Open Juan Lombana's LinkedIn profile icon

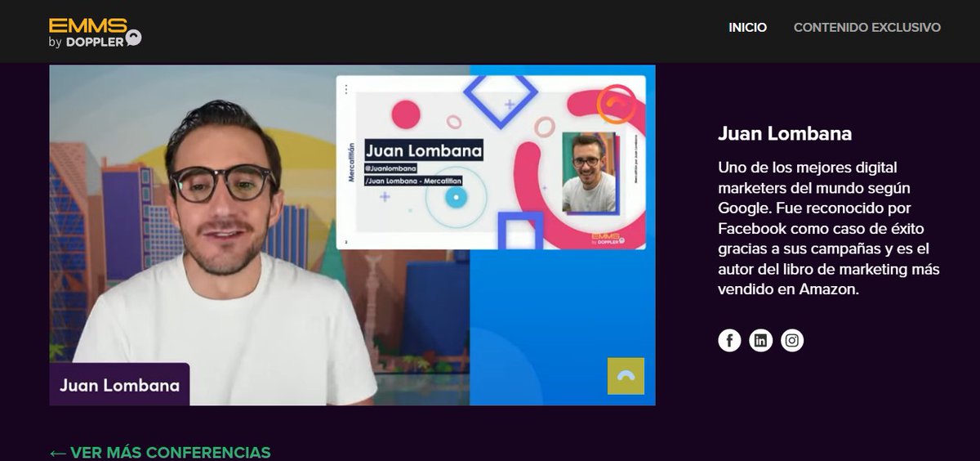[x=761, y=341]
